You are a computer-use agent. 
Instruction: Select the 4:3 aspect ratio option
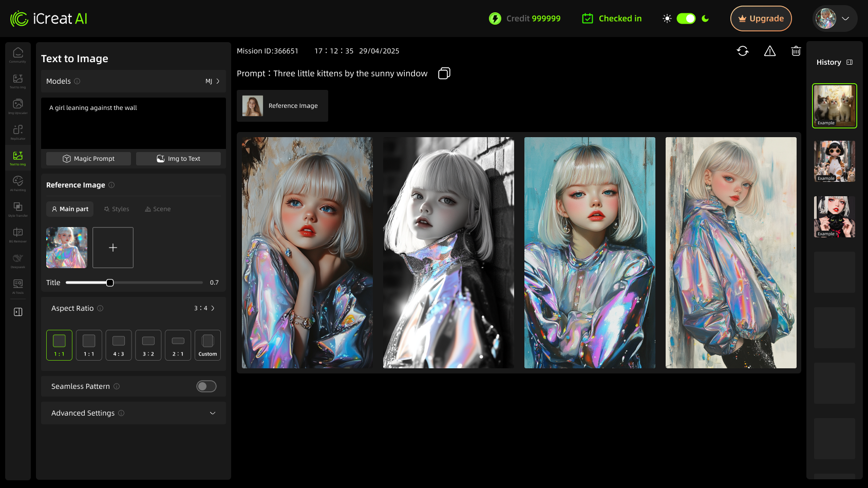118,345
